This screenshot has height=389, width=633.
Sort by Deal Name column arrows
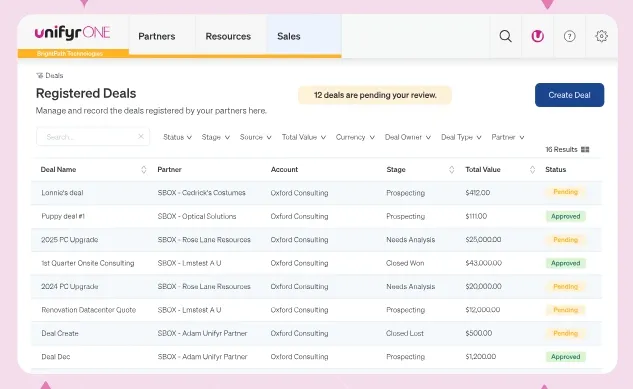coord(144,169)
